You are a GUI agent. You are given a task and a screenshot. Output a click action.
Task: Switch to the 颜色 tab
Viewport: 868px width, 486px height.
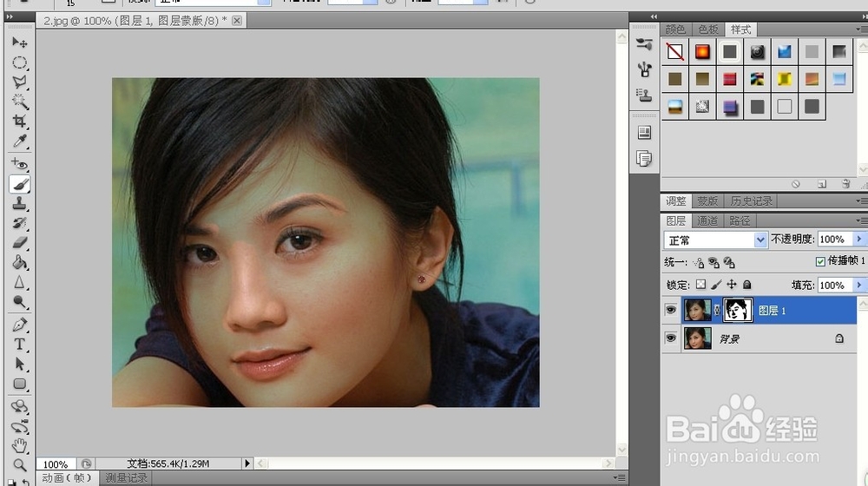[675, 30]
